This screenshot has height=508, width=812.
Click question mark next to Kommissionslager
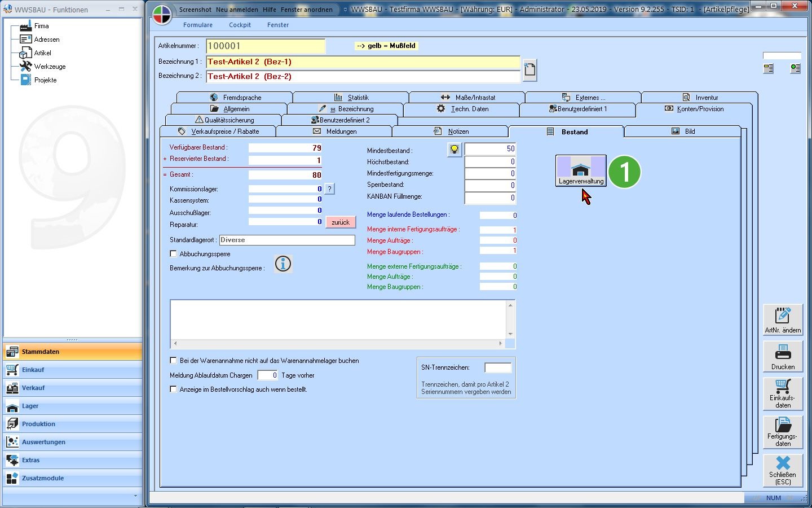click(330, 189)
